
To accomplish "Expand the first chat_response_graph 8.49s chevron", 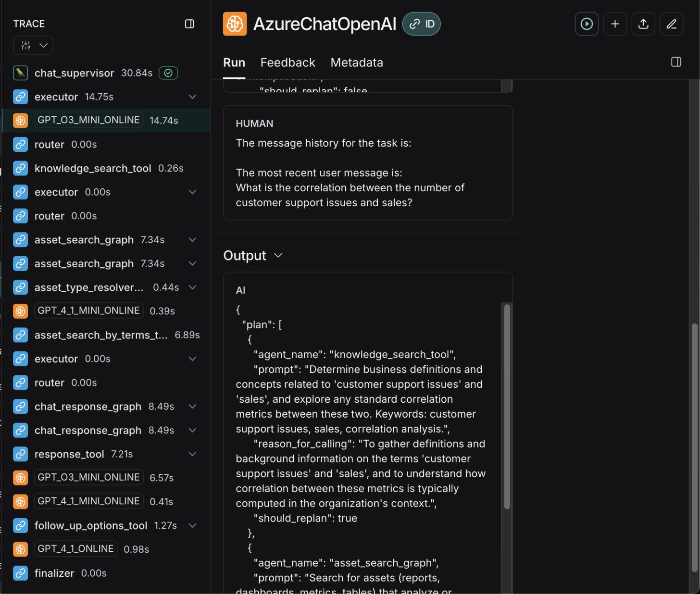I will point(192,407).
